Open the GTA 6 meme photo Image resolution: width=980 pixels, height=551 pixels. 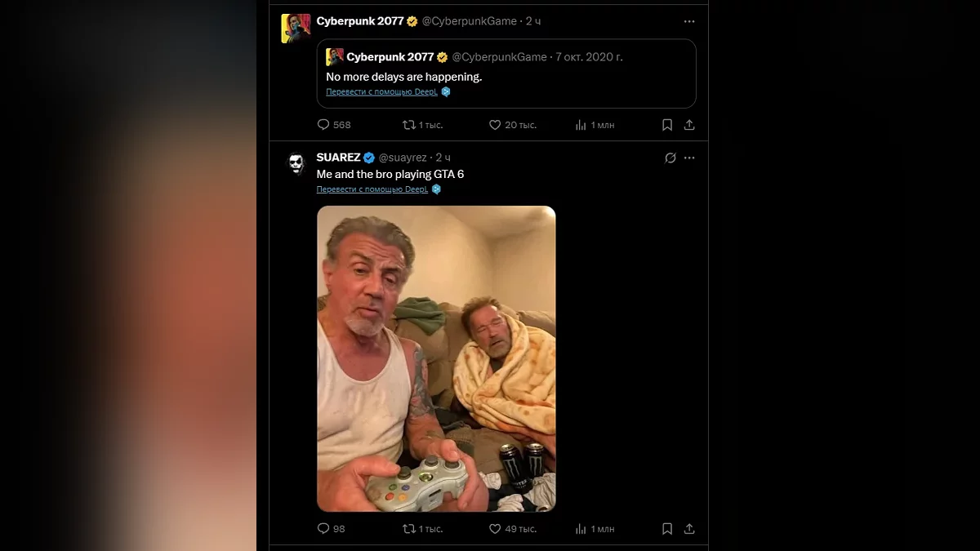coord(436,358)
